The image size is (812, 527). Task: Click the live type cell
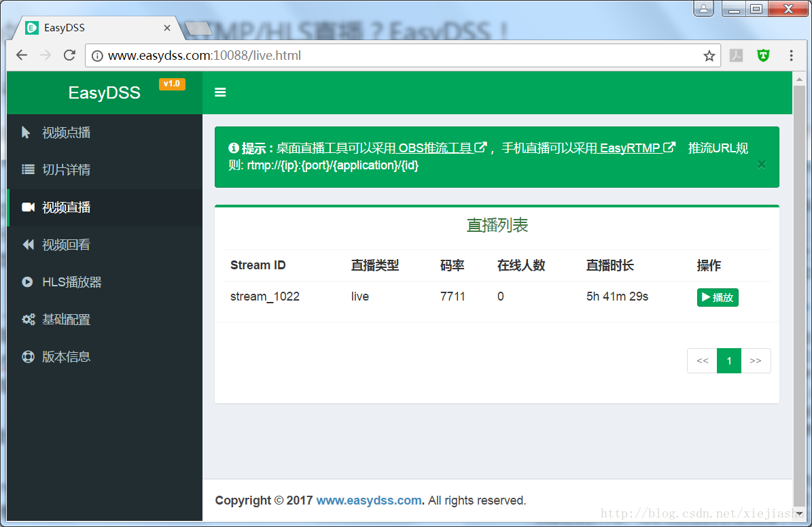[x=360, y=296]
